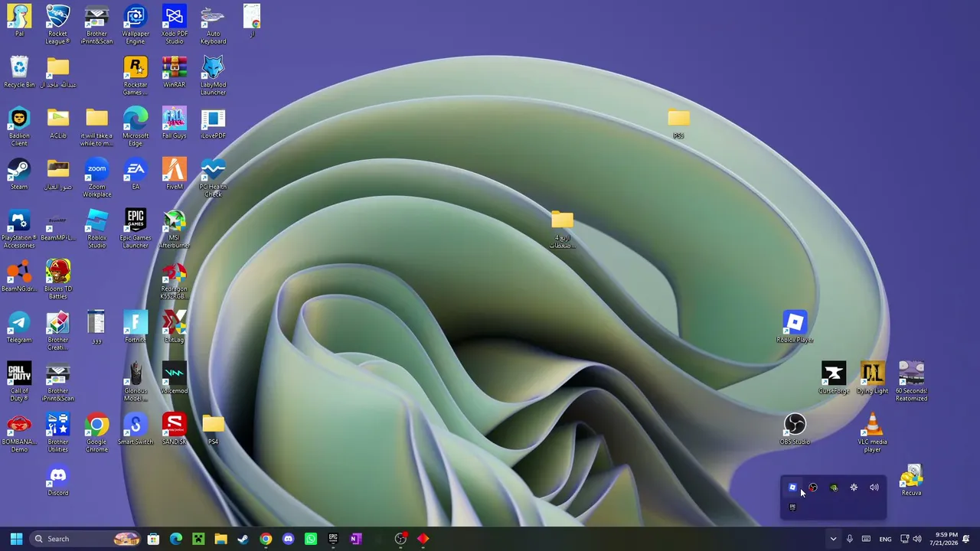This screenshot has width=980, height=551.
Task: Open the Rocket League desktop shortcut
Action: [x=57, y=24]
